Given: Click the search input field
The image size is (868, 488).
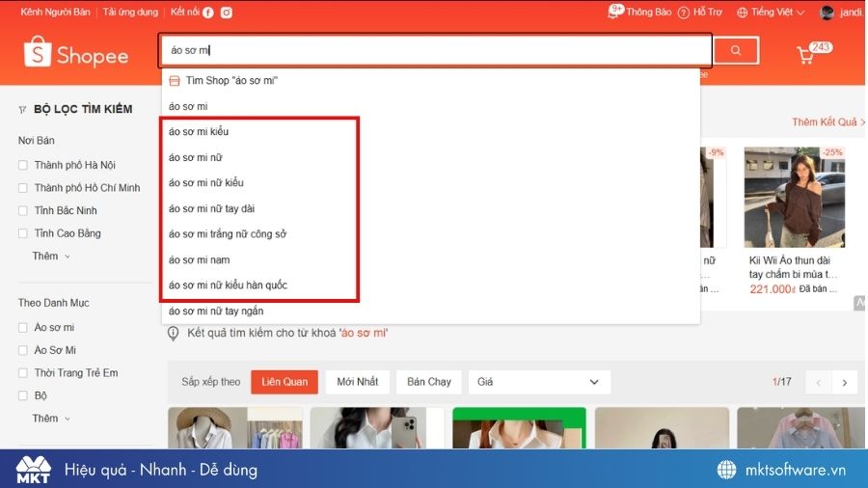Looking at the screenshot, I should pos(436,50).
